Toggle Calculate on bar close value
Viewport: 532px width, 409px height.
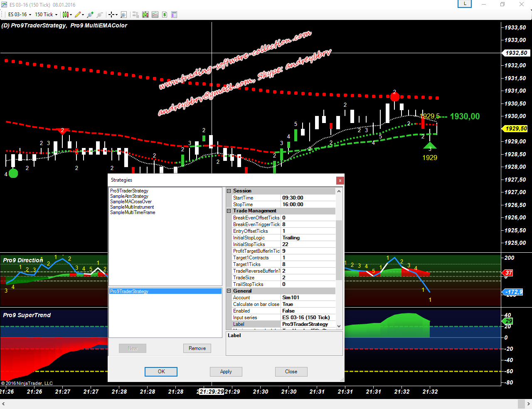(308, 304)
